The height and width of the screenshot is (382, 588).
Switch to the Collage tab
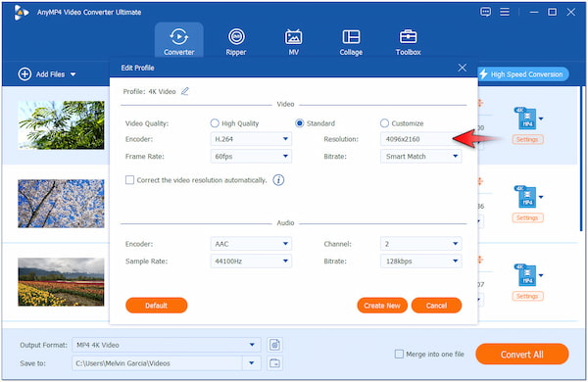point(351,41)
